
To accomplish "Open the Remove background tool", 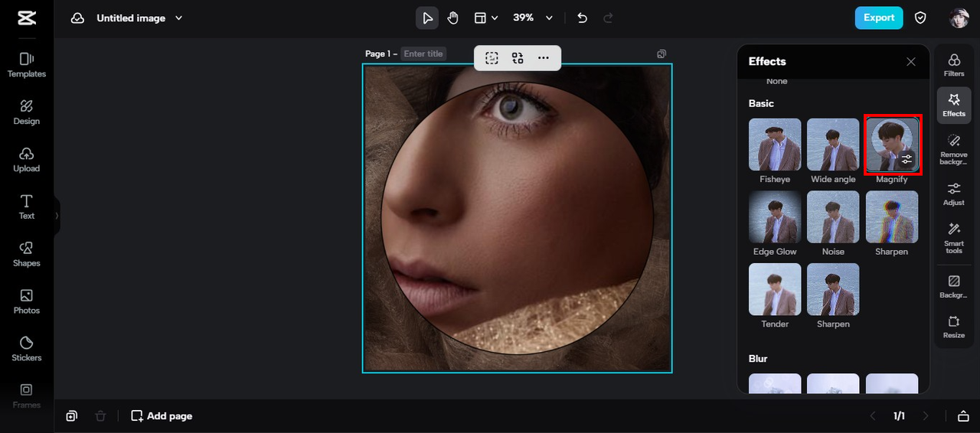I will 954,148.
